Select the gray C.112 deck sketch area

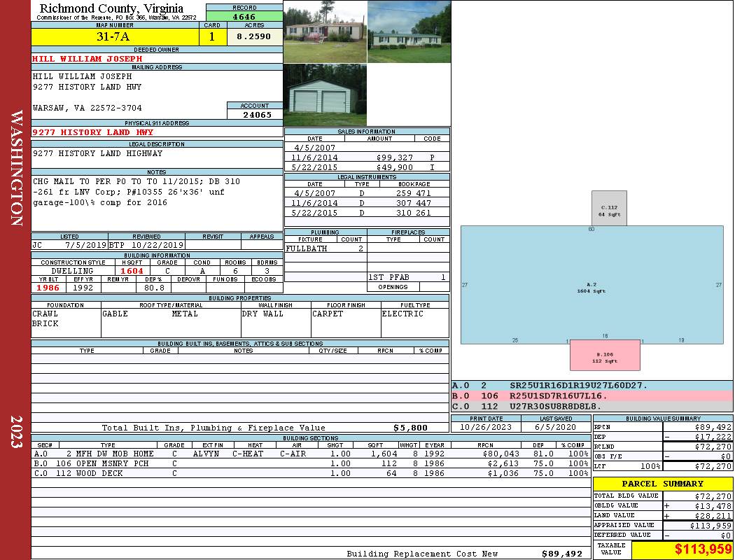point(609,208)
